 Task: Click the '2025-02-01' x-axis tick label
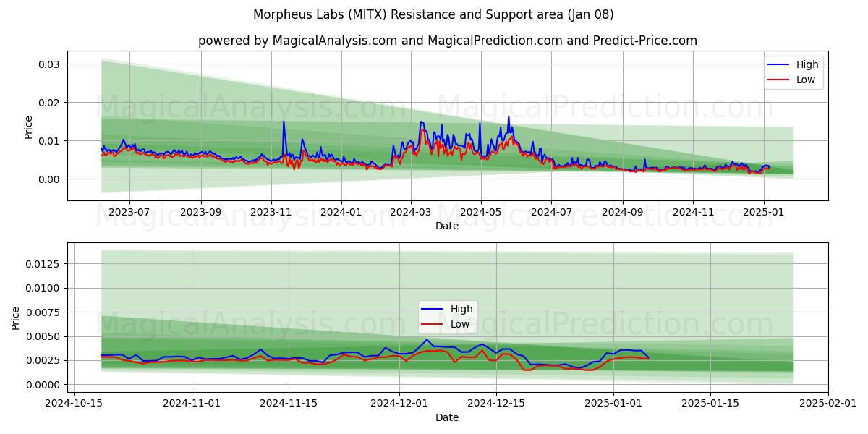click(828, 404)
